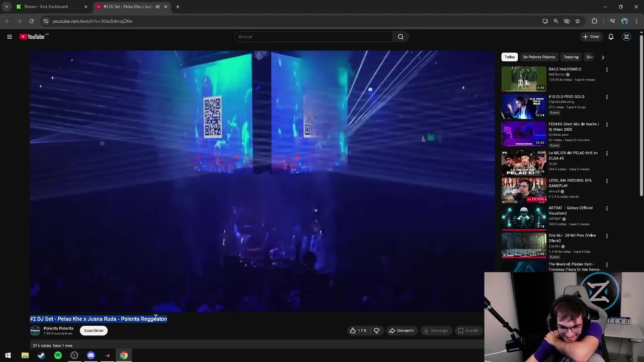The image size is (644, 362).
Task: Open options for LEVEL 60+ INBOUND video
Action: (607, 181)
